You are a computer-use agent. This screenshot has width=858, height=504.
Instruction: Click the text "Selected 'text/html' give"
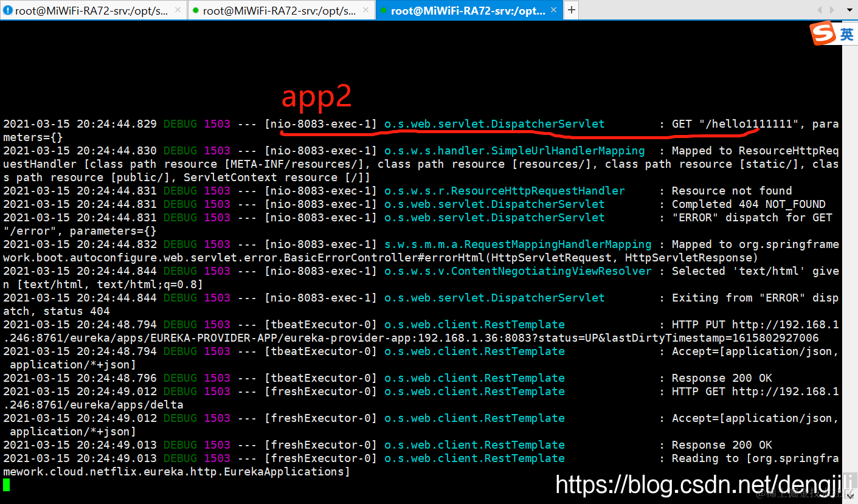click(x=755, y=271)
